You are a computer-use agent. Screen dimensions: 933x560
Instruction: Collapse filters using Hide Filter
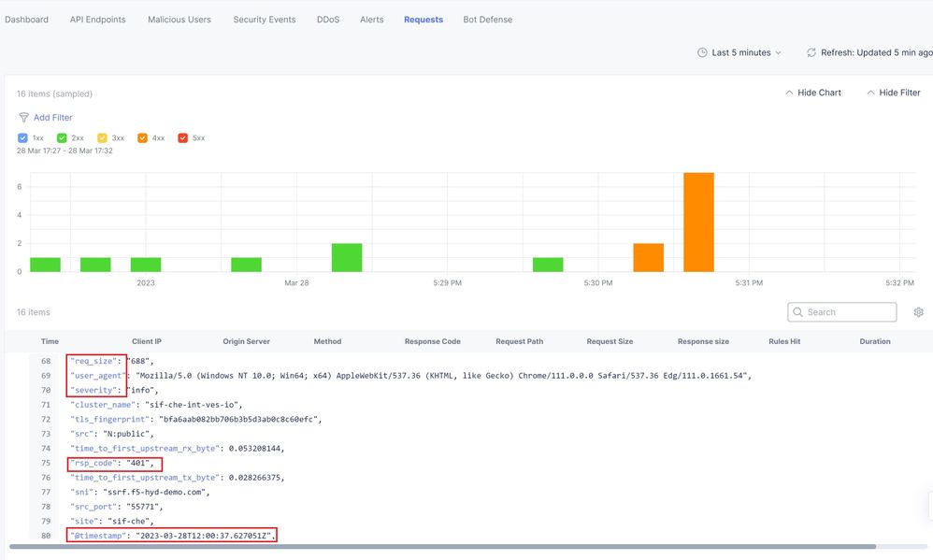pyautogui.click(x=893, y=93)
